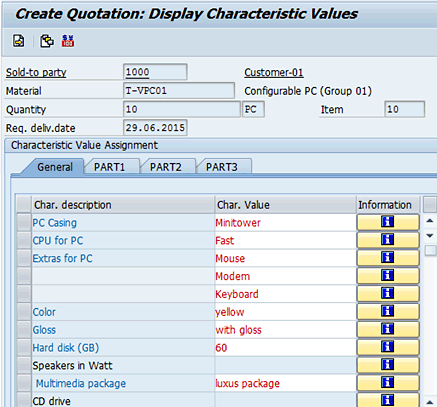Click the table scroll down arrow
Image resolution: width=437 pixels, height=407 pixels.
pyautogui.click(x=430, y=236)
